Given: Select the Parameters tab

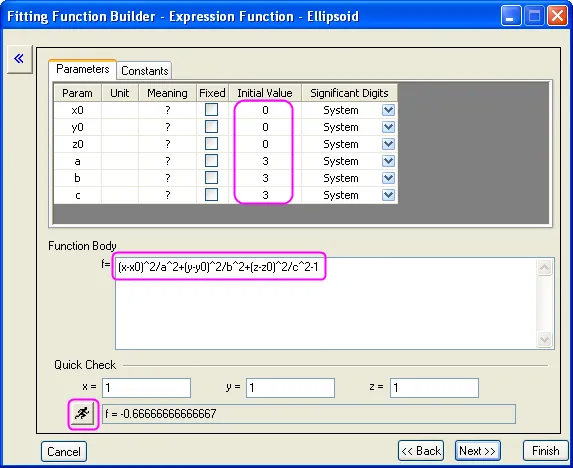Looking at the screenshot, I should (83, 69).
